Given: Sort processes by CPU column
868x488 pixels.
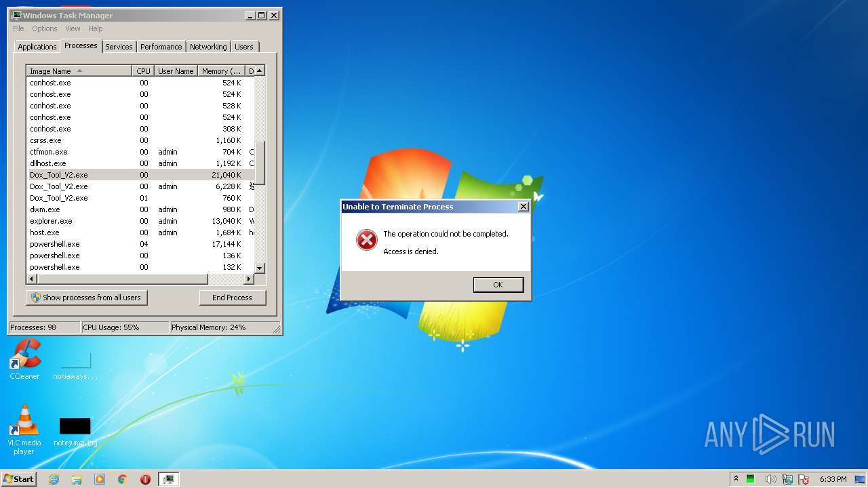Looking at the screenshot, I should point(143,71).
